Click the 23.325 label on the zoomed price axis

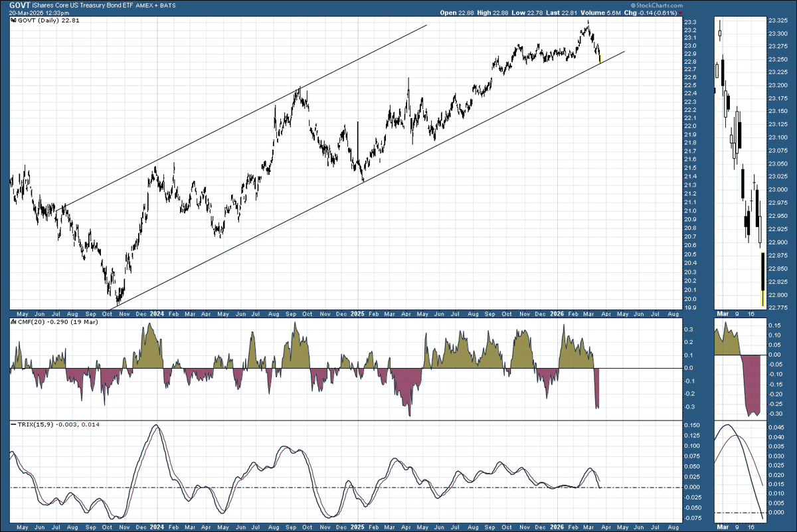778,21
